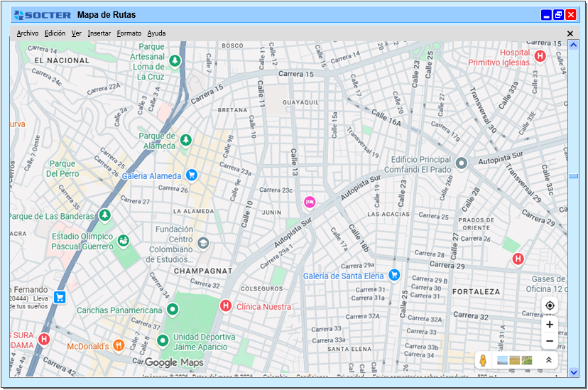Select the Galería de Santa Elena cart pin
The height and width of the screenshot is (390, 588).
[393, 275]
